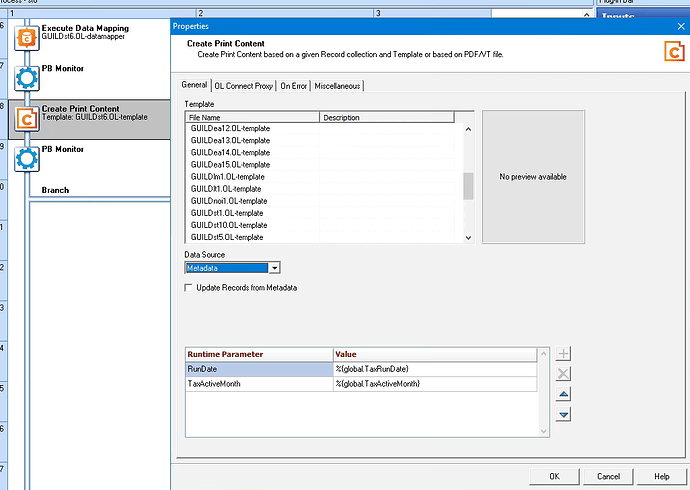Open the On Error tab
Viewport: 690px width, 490px height.
pyautogui.click(x=294, y=86)
